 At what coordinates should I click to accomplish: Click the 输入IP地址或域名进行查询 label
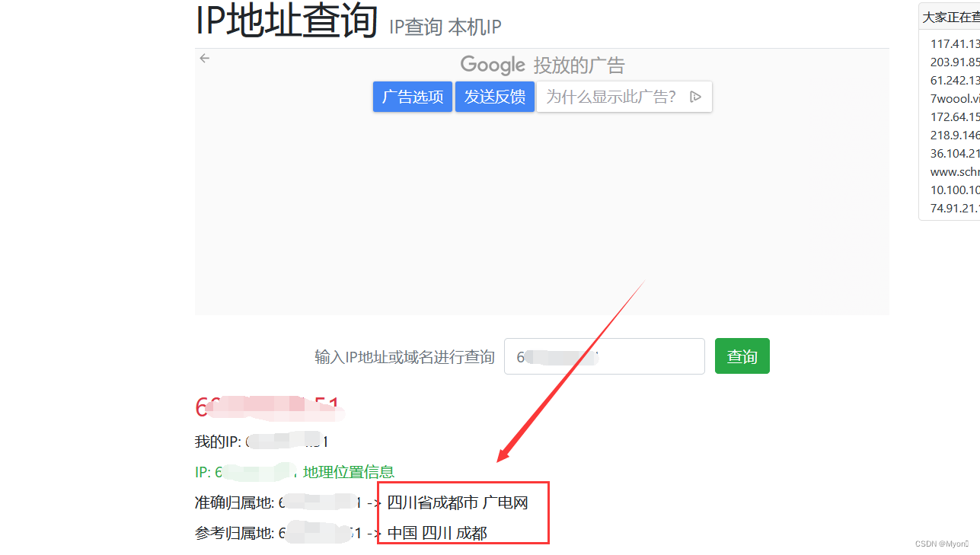(404, 357)
